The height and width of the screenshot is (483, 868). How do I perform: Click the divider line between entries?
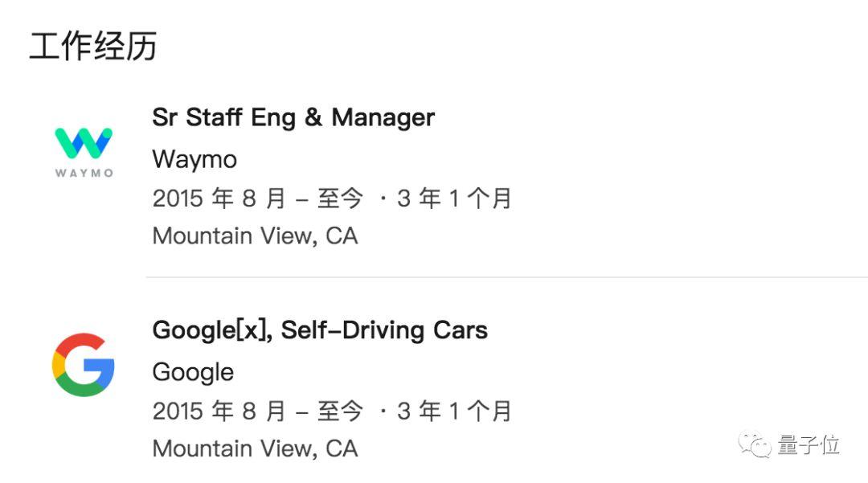(506, 277)
